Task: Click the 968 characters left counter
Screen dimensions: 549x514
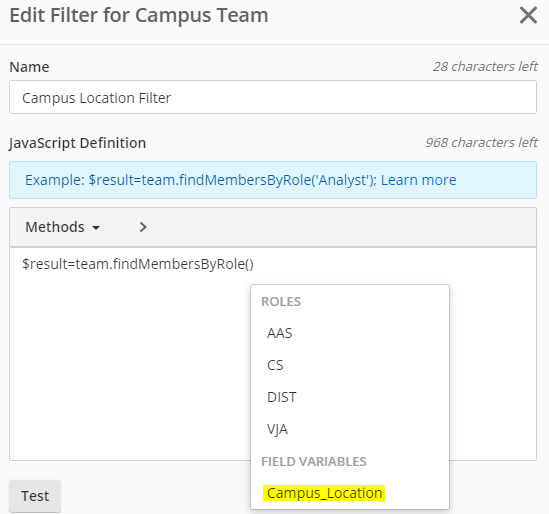Action: pos(481,143)
